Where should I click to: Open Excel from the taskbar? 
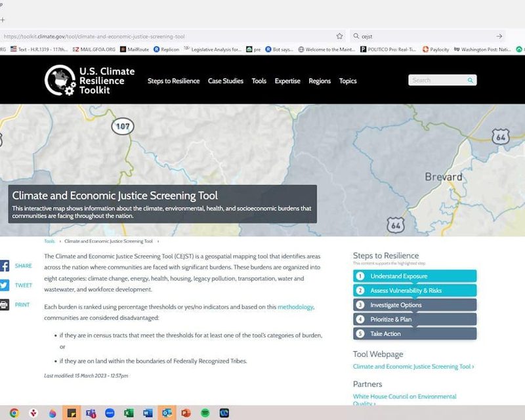pos(129,413)
